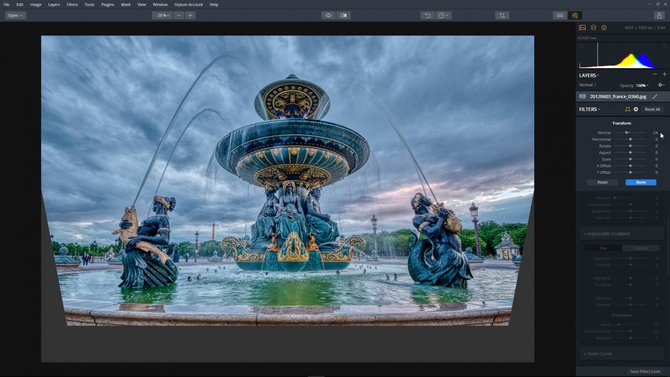Click the Reset All button

[x=652, y=109]
